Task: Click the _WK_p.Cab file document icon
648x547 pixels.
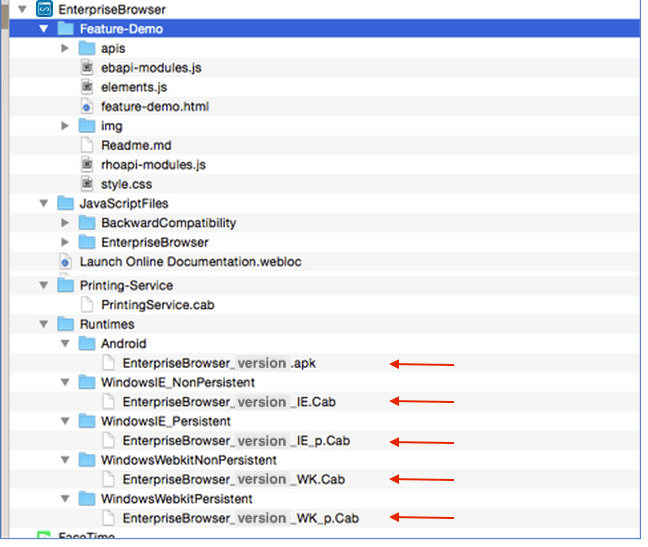Action: (108, 518)
